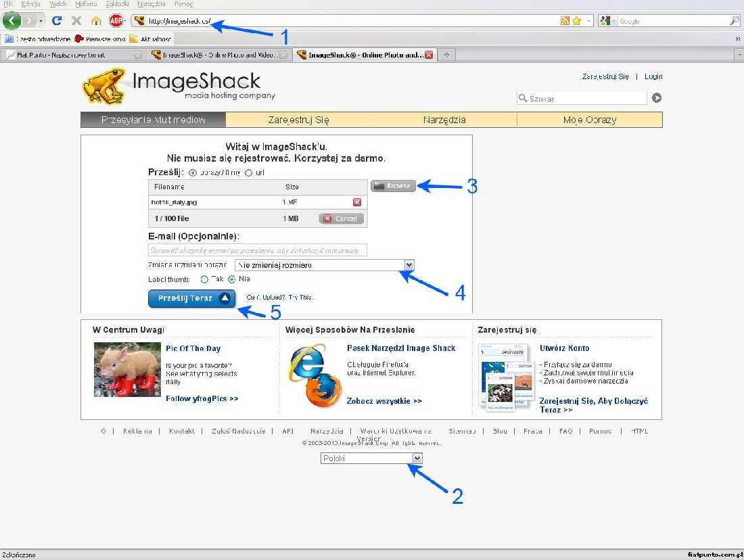Open Pierwsze kroki bookmark

click(x=100, y=39)
